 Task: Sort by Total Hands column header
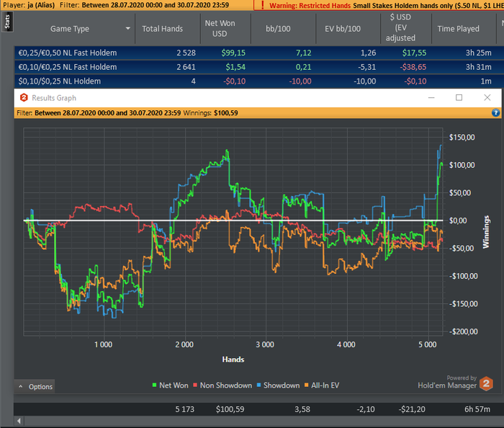[162, 29]
